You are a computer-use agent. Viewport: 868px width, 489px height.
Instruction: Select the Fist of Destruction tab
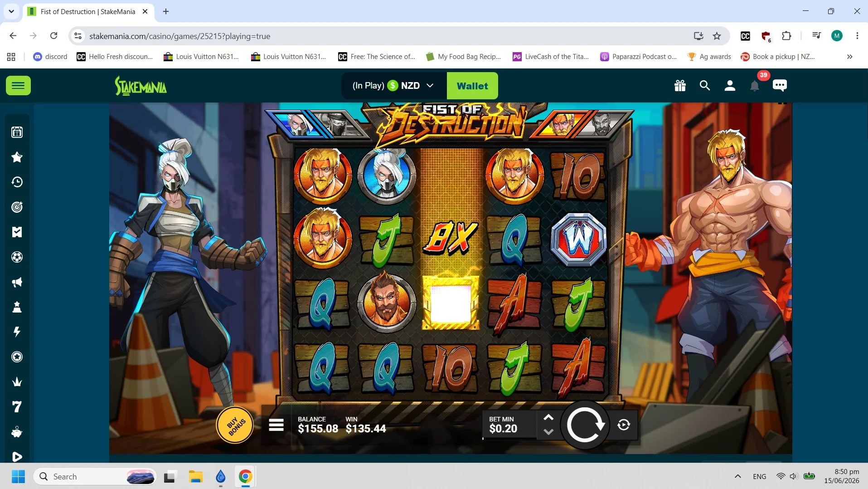tap(88, 11)
